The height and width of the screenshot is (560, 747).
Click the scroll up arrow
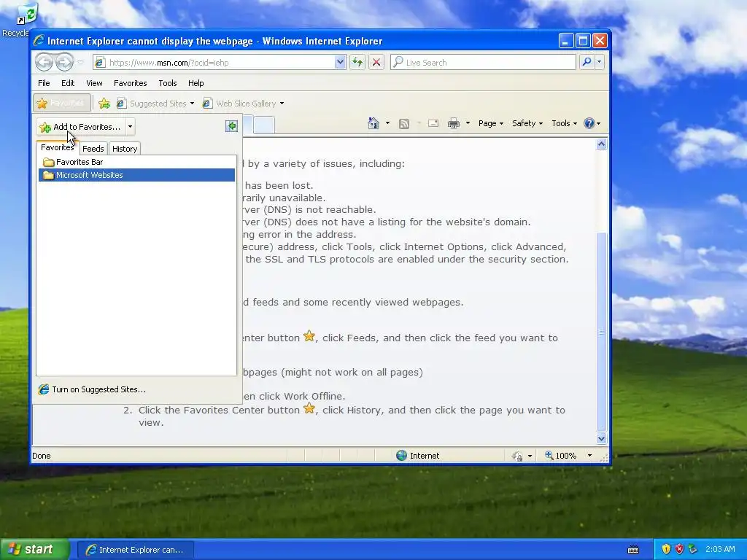coord(601,144)
